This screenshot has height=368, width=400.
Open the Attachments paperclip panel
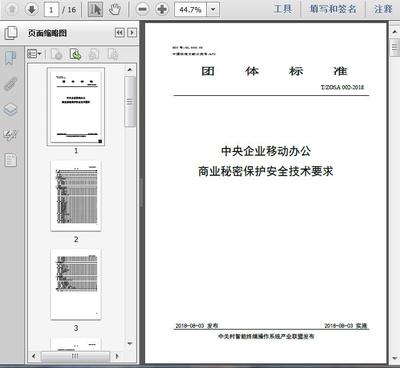(10, 84)
